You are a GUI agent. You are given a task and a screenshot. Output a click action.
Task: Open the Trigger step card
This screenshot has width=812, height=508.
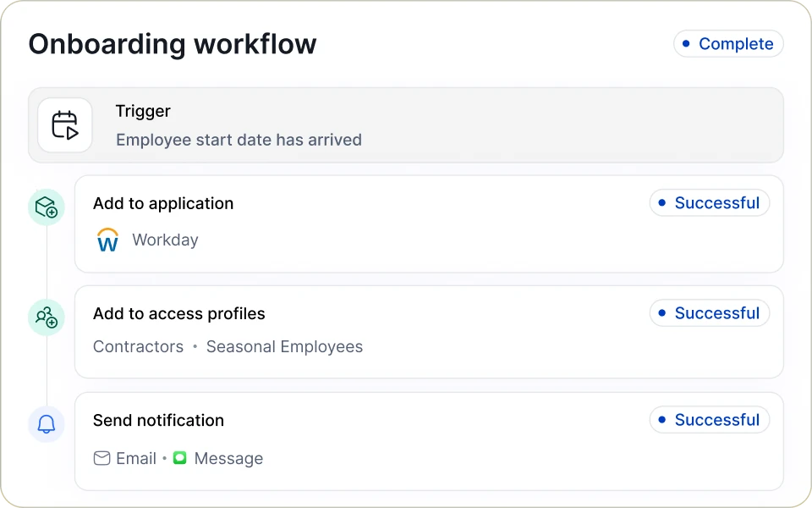405,125
